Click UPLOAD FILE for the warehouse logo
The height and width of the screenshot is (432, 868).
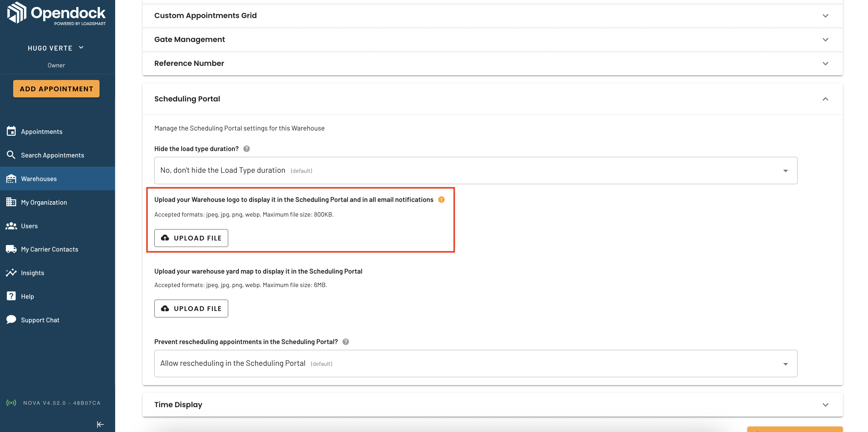pyautogui.click(x=191, y=238)
